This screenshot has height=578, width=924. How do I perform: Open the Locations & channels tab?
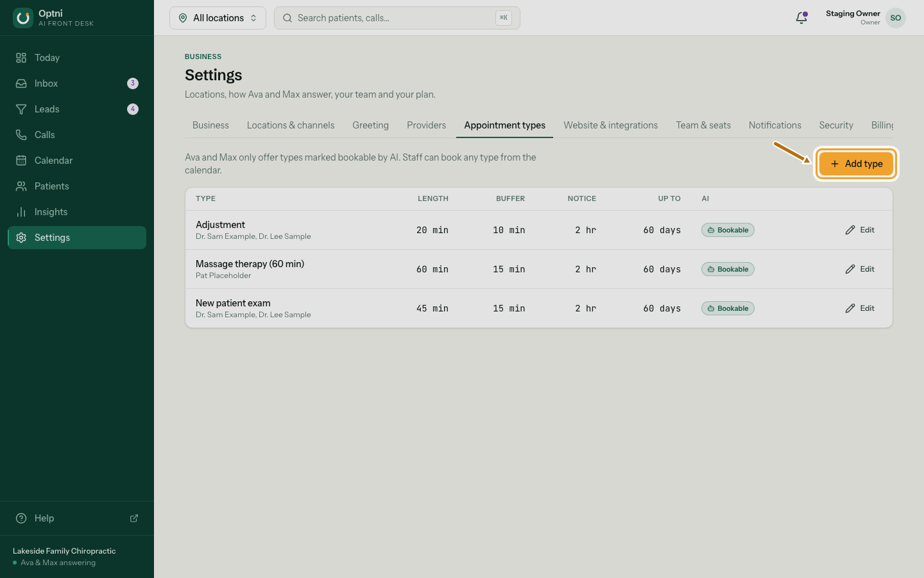coord(291,125)
